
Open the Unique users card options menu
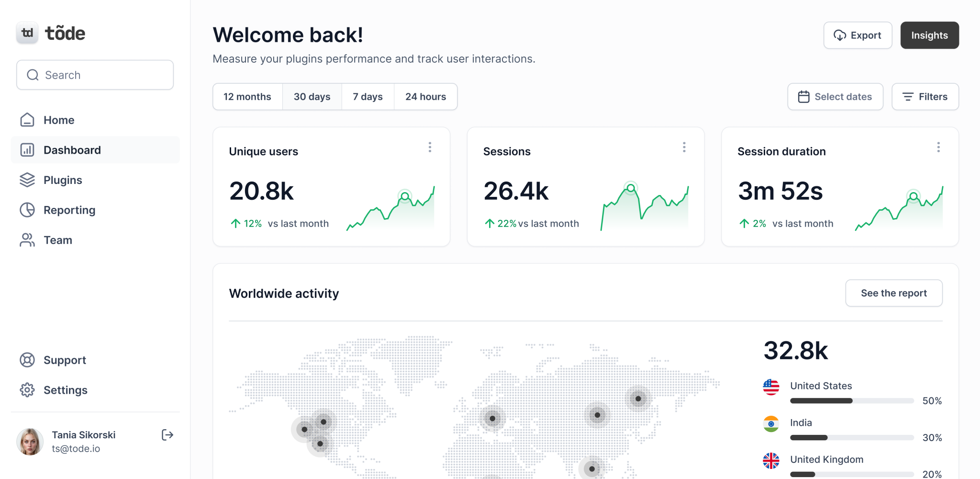430,147
